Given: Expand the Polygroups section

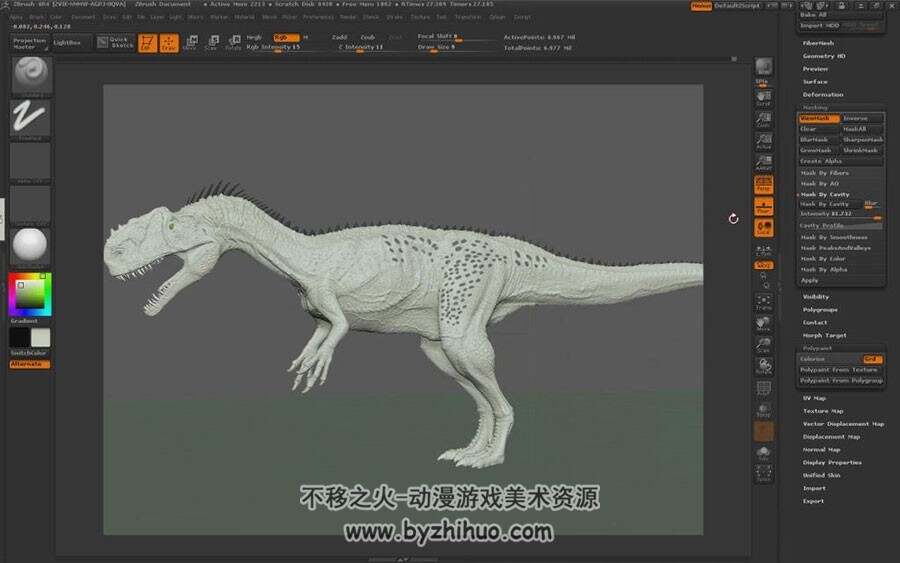Looking at the screenshot, I should click(x=820, y=310).
